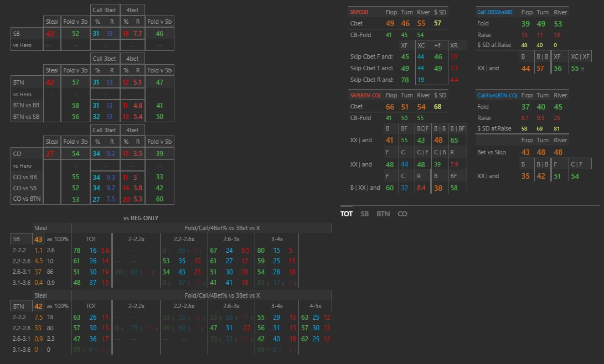604x364 pixels.
Task: Select the CO vs BTN row label
Action: pyautogui.click(x=25, y=199)
